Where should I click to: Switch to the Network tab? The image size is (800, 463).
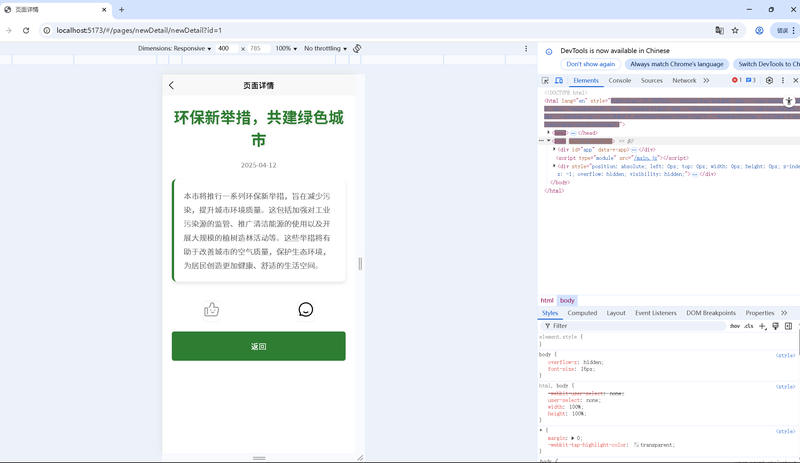tap(684, 81)
